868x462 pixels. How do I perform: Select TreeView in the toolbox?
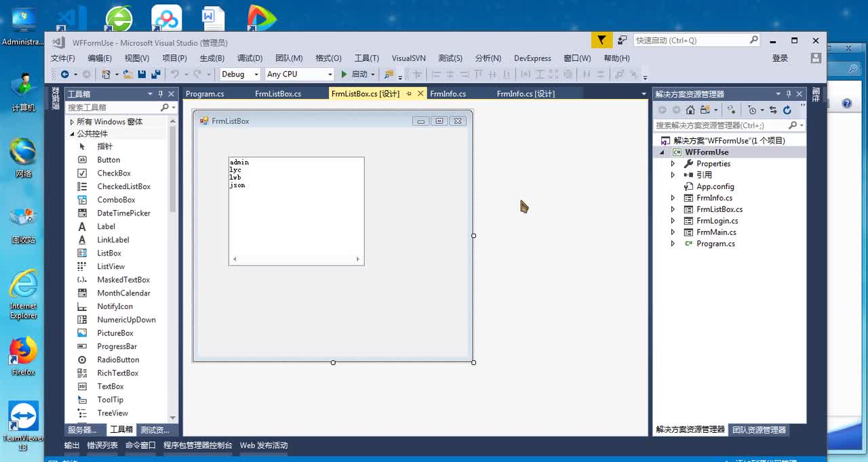coord(112,413)
